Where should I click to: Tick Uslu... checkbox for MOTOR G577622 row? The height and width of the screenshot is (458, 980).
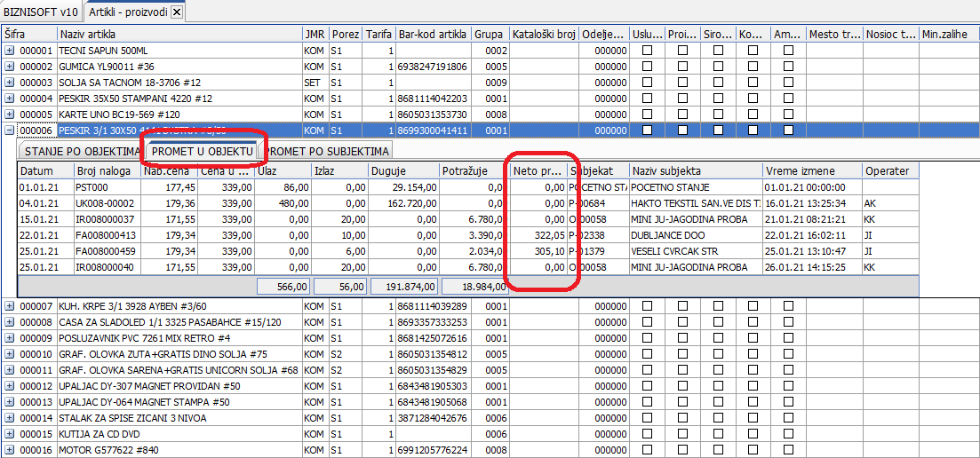coord(647,450)
